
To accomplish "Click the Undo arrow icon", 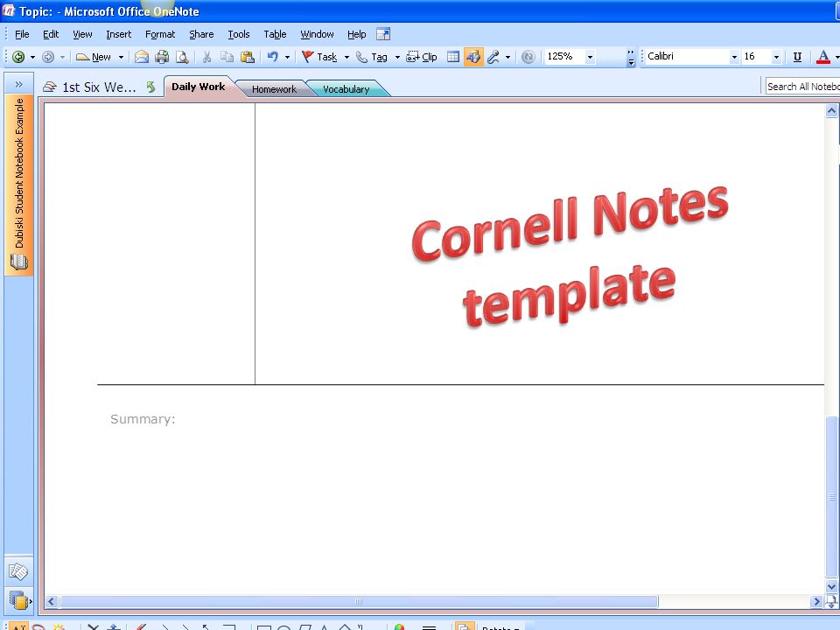I will click(273, 56).
